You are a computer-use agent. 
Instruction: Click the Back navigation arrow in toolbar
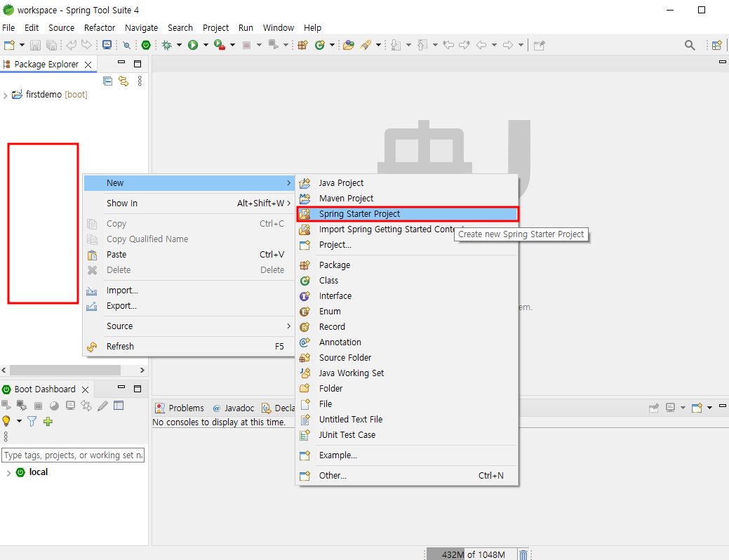[x=481, y=45]
